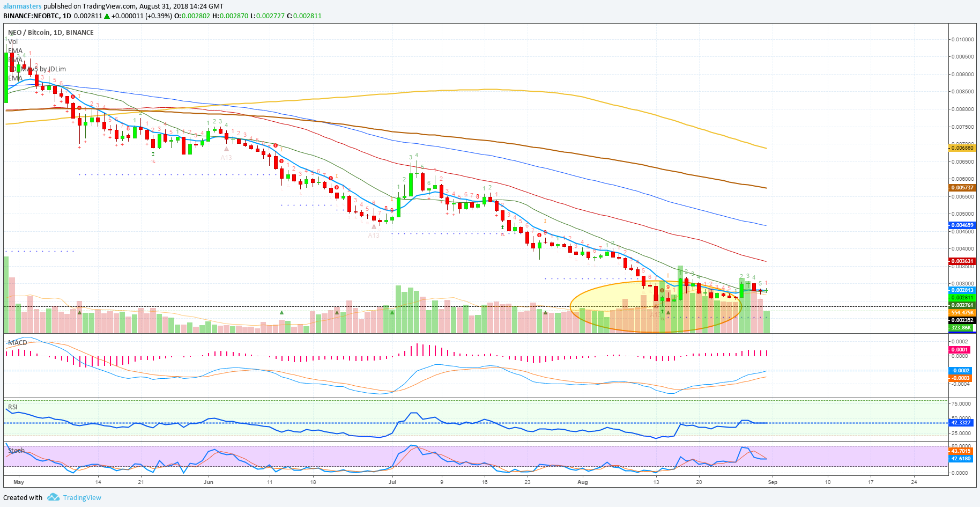Image resolution: width=980 pixels, height=507 pixels.
Task: Select the MACD pane label
Action: coord(18,342)
